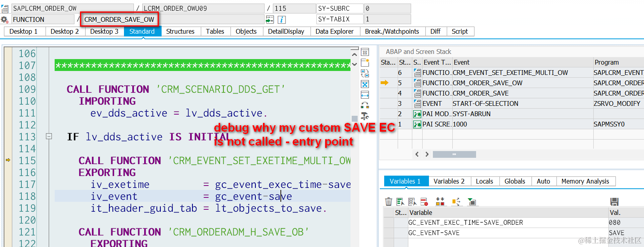Viewport: 644px width, 247px height.
Task: Open the DetailDisplay tab
Action: [x=286, y=31]
